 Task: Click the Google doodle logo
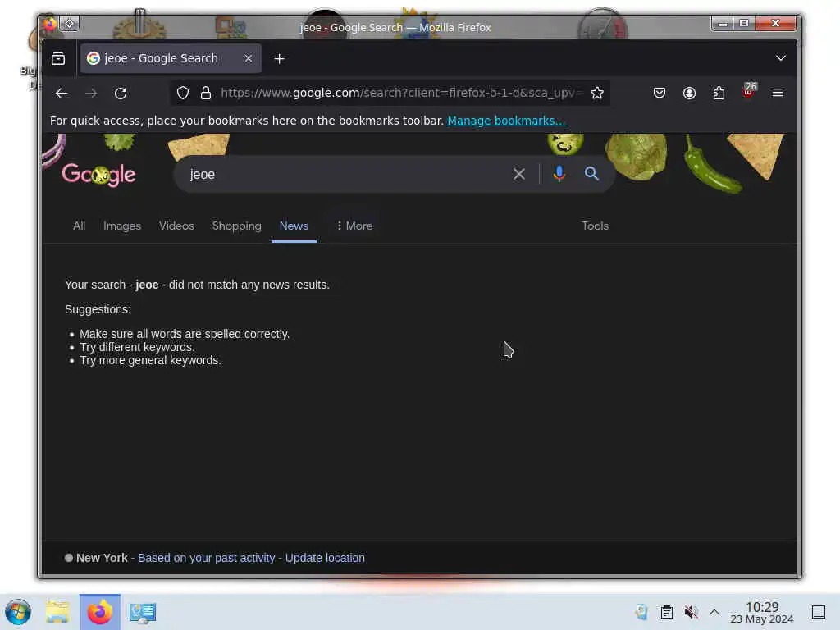click(98, 174)
